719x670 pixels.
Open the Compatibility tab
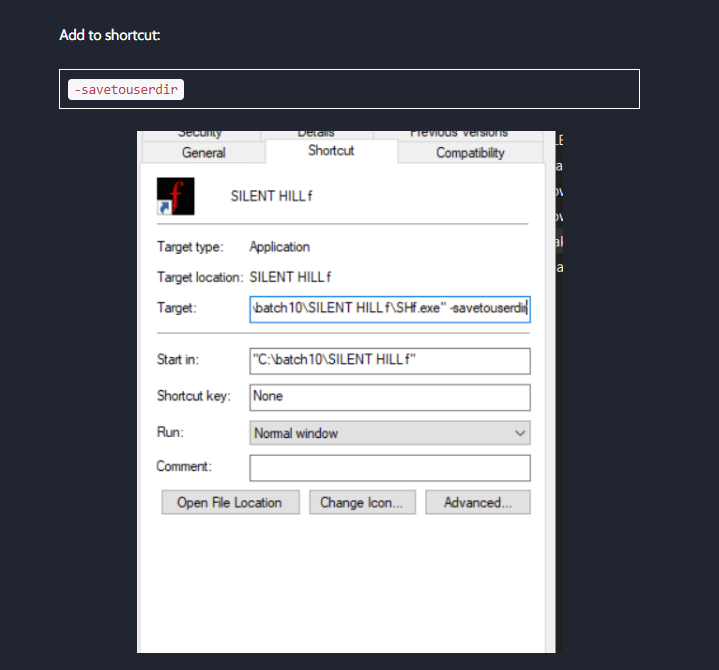pyautogui.click(x=470, y=153)
